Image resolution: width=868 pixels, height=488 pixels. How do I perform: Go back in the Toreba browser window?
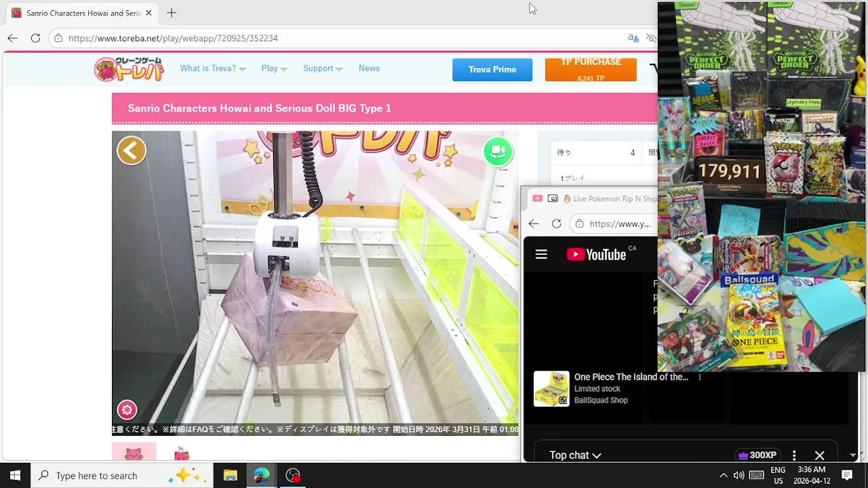12,38
